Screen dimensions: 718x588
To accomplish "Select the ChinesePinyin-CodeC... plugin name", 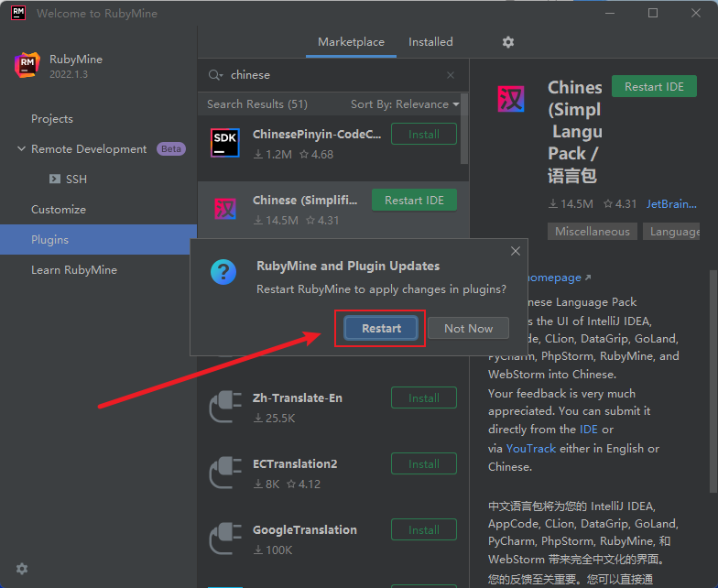I will tap(317, 134).
